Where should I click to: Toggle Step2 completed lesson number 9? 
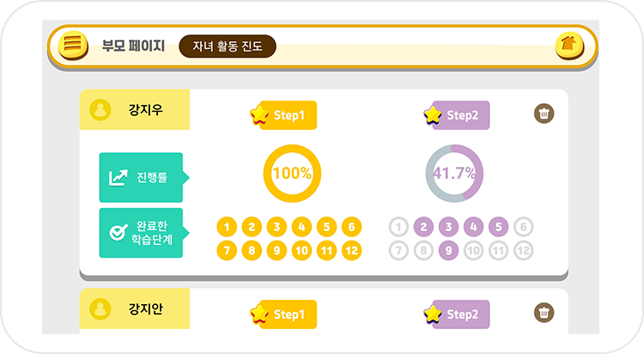(x=447, y=252)
